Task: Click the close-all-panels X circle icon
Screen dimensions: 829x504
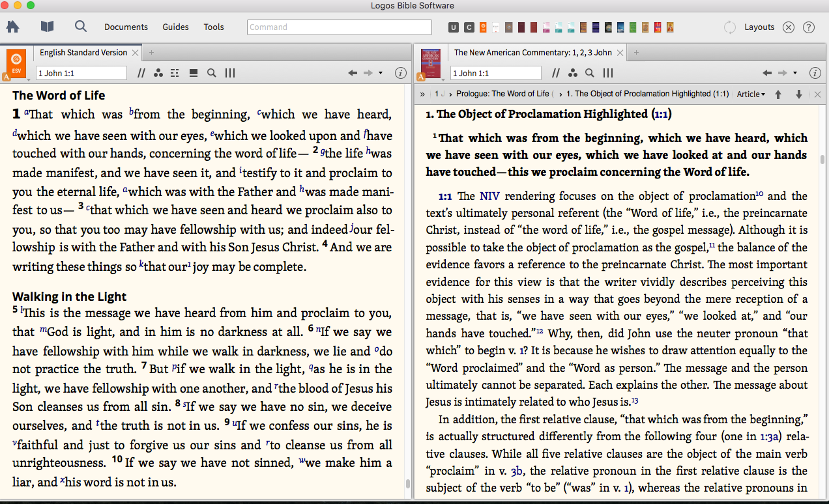Action: click(x=789, y=27)
